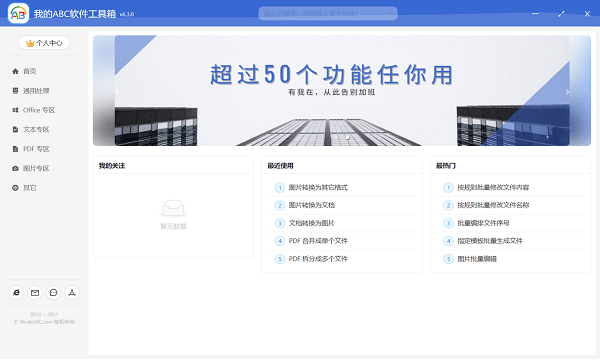Click the 我的关注 panel heading
This screenshot has height=360, width=600.
pos(112,166)
